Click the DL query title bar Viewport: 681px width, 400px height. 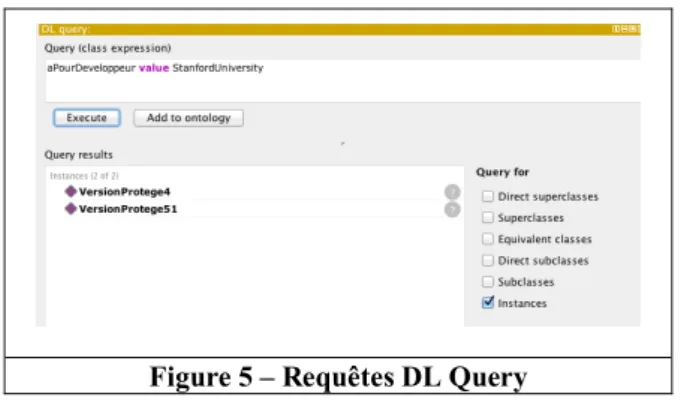pos(339,29)
